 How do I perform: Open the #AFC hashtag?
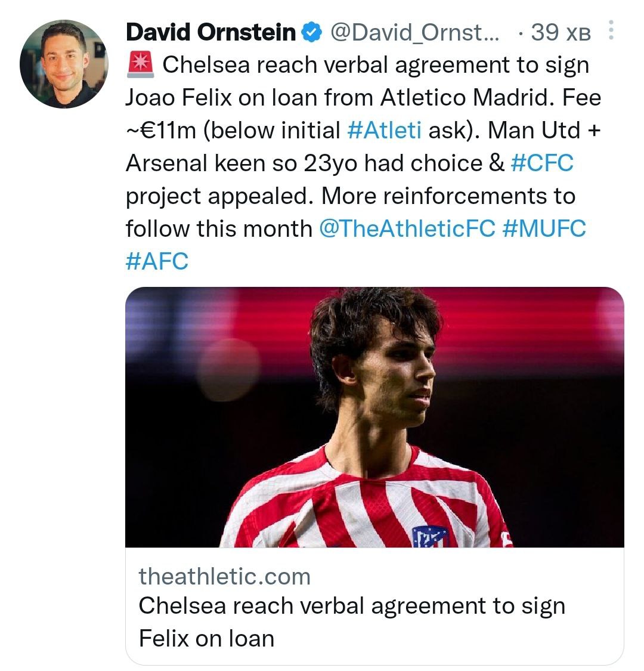tap(157, 261)
